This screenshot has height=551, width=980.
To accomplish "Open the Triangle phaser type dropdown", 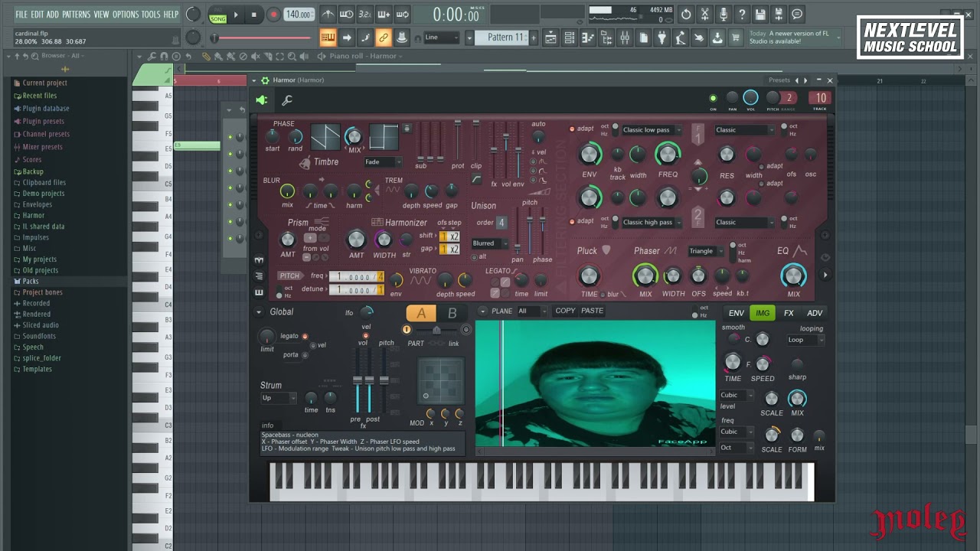I will tap(705, 251).
